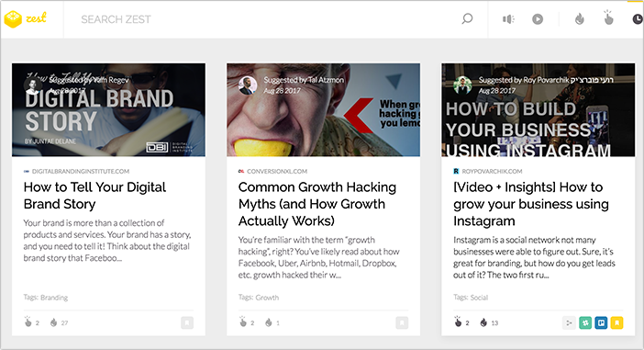Viewport: 644px width, 350px height.
Task: Visit DIGITALBRANDINGINSTITUTE.COM source link
Action: coord(81,171)
